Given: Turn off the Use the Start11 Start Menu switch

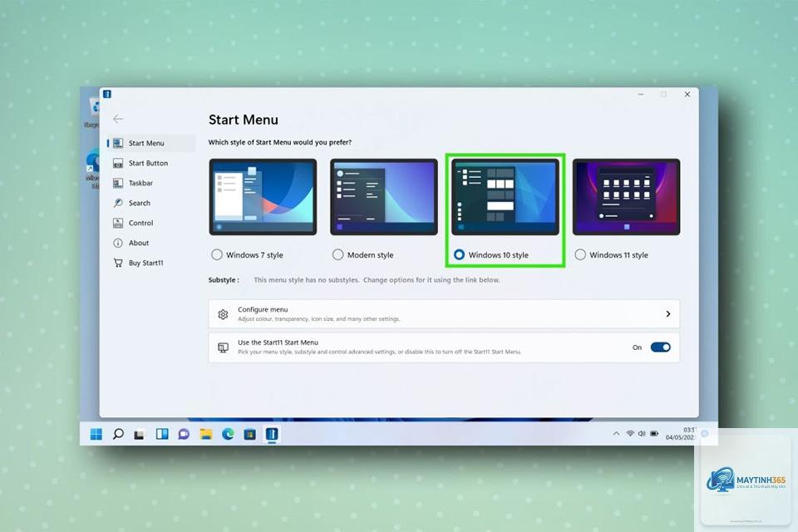Looking at the screenshot, I should tap(661, 347).
